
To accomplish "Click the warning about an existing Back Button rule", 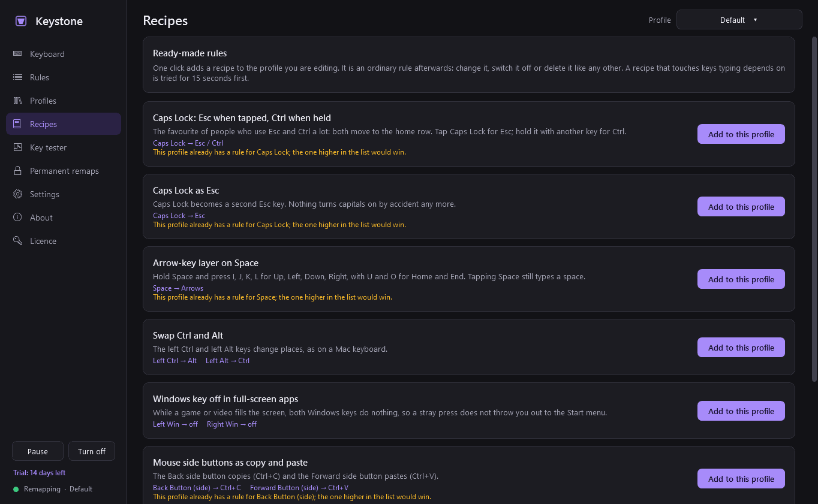I will pyautogui.click(x=292, y=497).
